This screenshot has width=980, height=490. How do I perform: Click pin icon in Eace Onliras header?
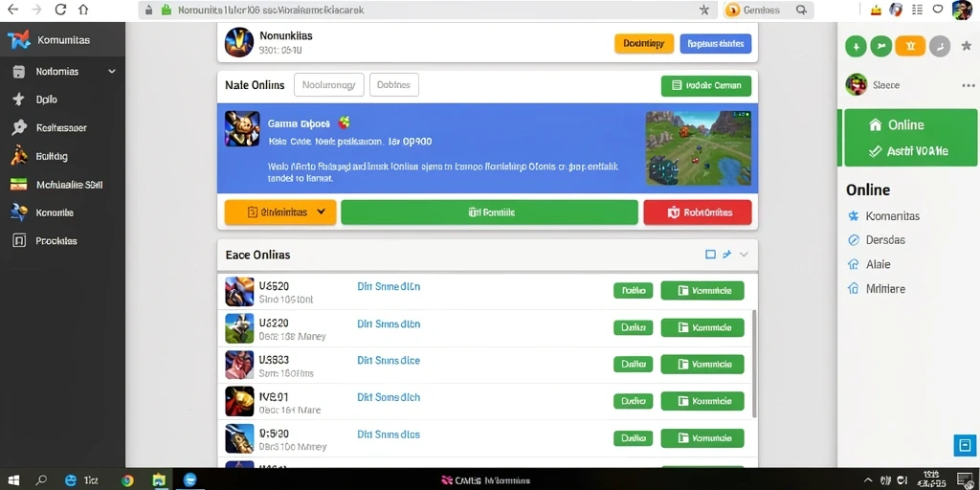(727, 255)
